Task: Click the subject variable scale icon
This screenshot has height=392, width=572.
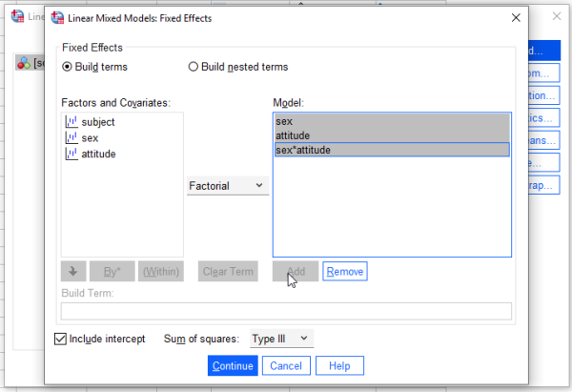Action: [71, 121]
